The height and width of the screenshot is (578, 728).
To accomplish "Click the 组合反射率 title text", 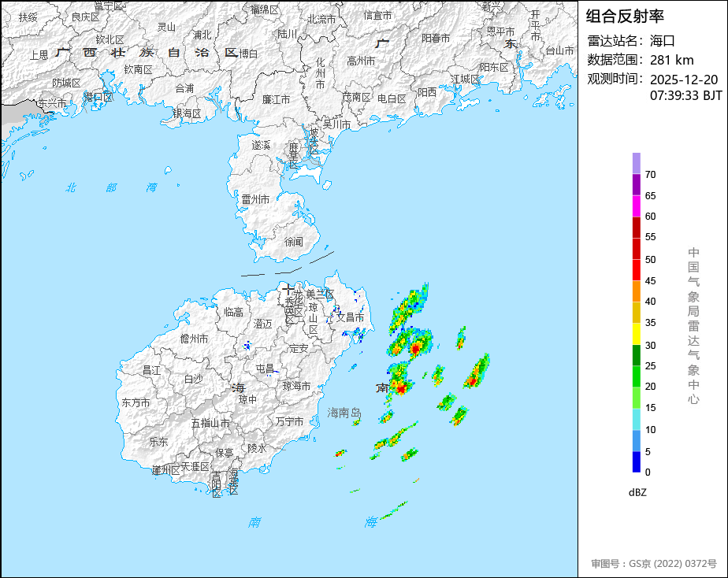I will click(625, 17).
